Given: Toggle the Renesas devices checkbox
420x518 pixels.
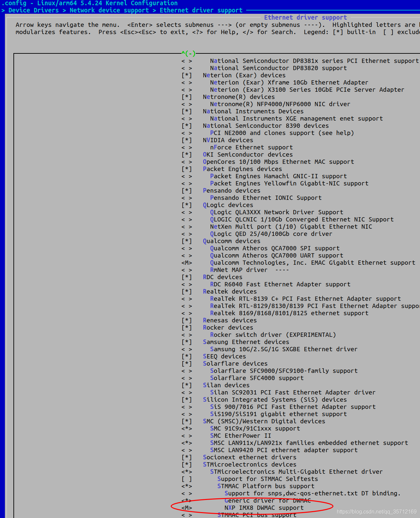Looking at the screenshot, I should 187,320.
